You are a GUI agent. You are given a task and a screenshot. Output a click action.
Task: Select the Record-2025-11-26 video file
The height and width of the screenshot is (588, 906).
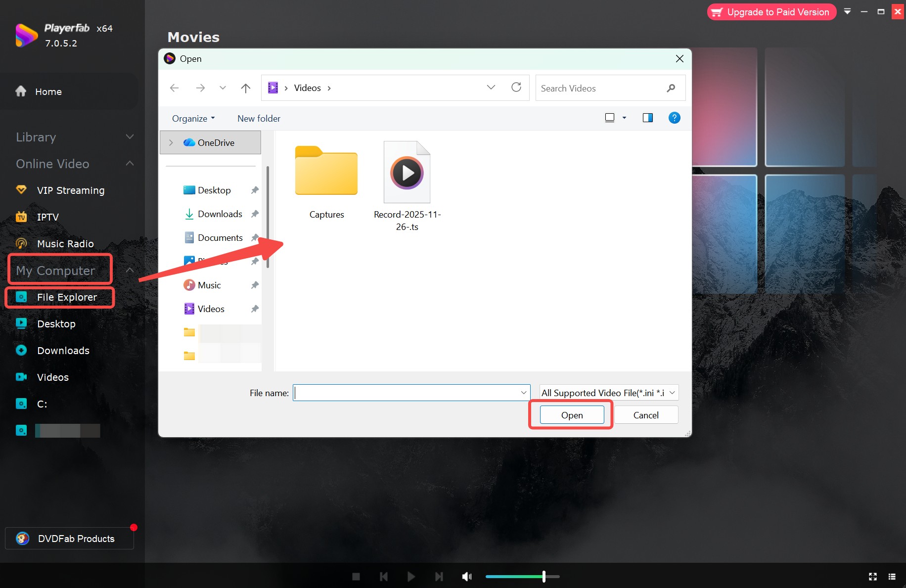click(407, 173)
